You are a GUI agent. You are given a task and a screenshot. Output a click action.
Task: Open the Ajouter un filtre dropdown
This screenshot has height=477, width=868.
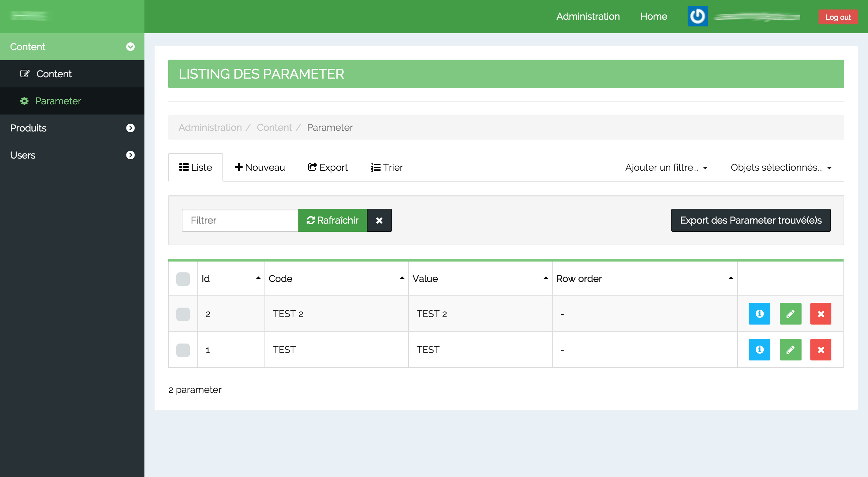(666, 167)
